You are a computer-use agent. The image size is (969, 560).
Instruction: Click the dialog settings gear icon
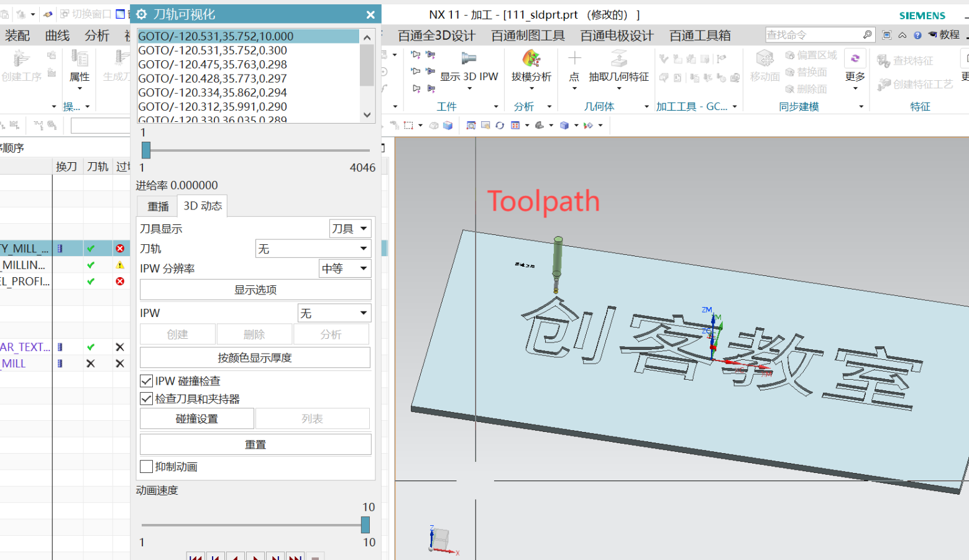coord(142,14)
